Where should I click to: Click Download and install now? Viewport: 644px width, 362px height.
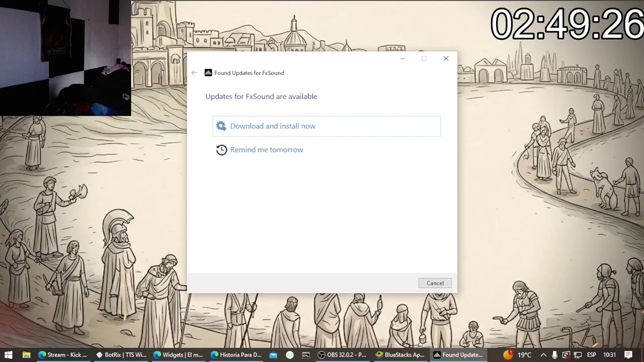(327, 126)
